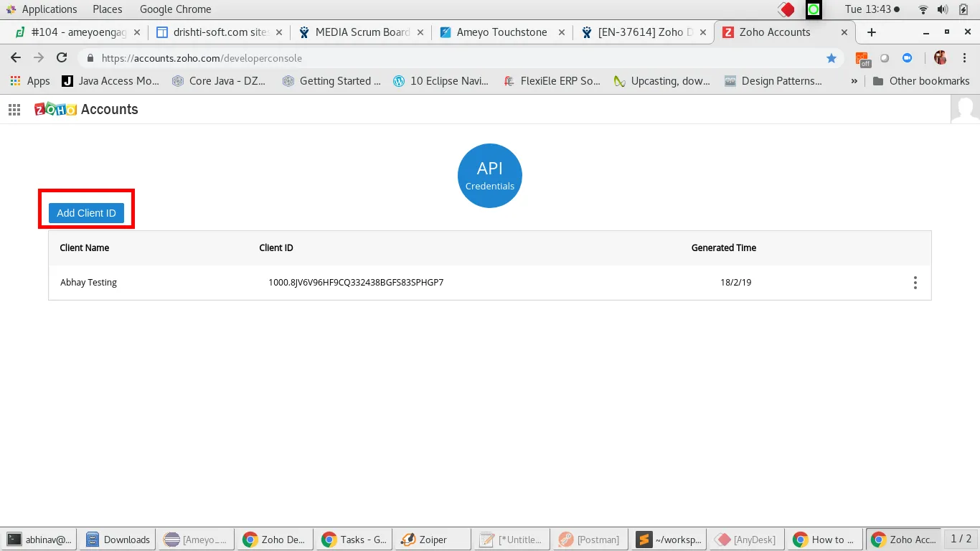Switch to the Postman taskbar window
Screen dimensions: 980x551
pos(589,540)
